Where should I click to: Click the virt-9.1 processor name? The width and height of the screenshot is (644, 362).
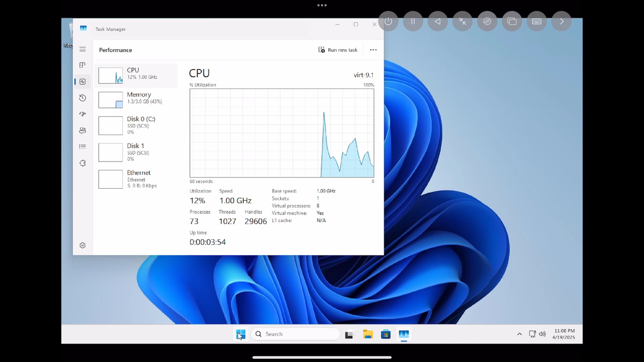point(363,75)
